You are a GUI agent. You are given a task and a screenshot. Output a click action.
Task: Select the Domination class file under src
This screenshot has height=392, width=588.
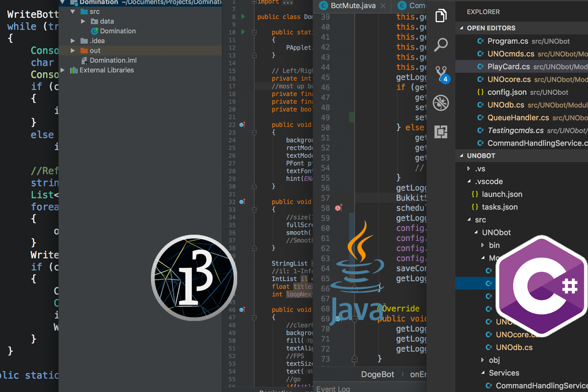click(118, 31)
